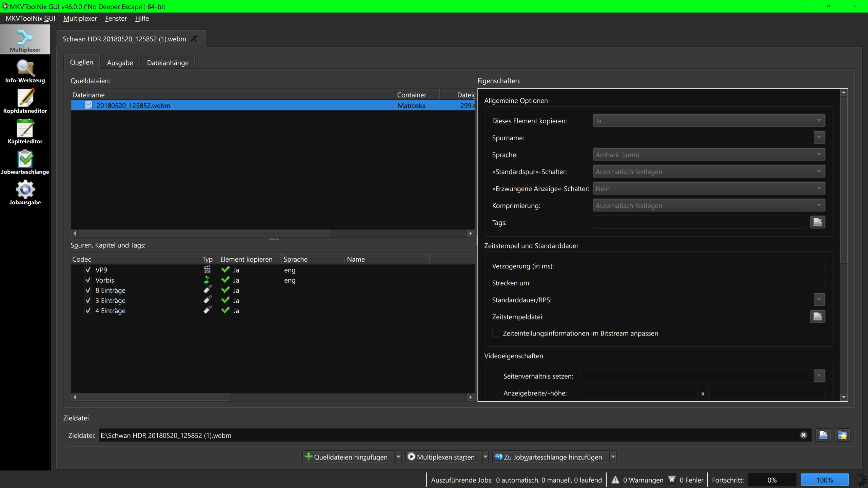Open the Info-Werkzeug tool

tap(25, 71)
